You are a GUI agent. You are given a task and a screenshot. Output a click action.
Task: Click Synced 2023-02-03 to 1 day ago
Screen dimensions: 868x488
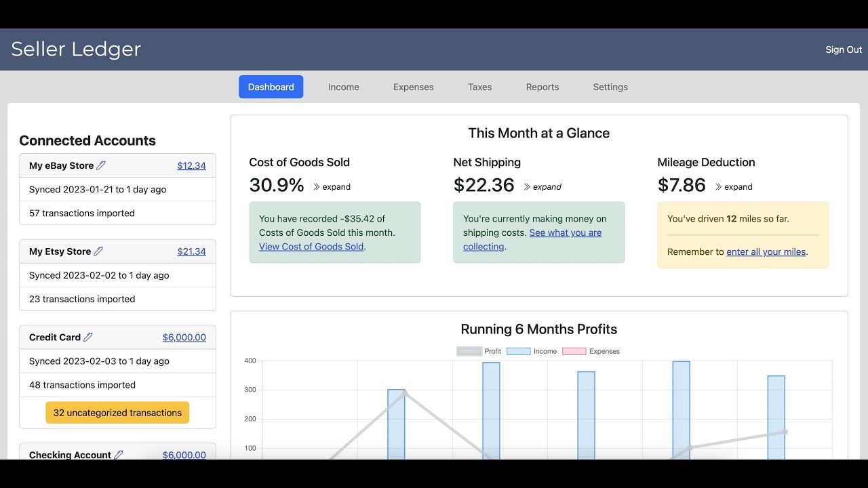click(117, 361)
